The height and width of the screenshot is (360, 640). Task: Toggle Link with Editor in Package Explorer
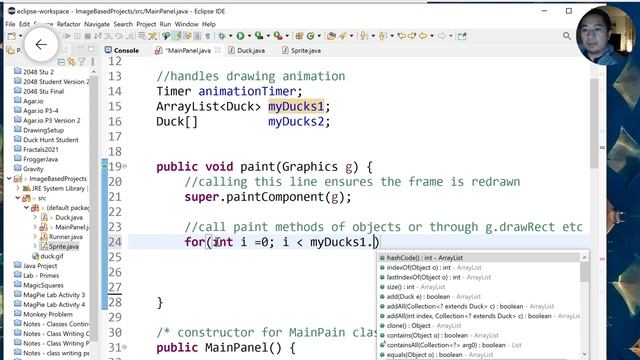[71, 62]
